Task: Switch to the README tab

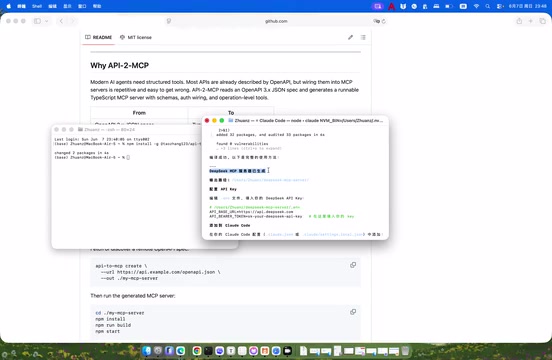Action: pyautogui.click(x=99, y=37)
